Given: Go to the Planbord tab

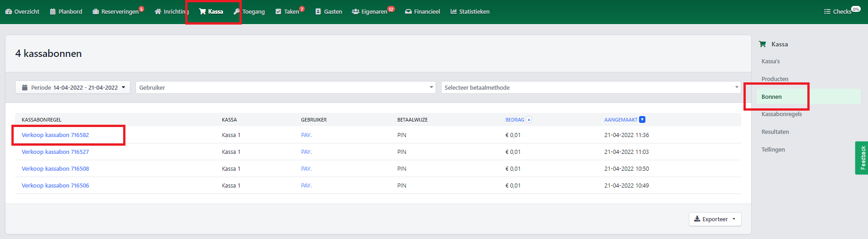Looking at the screenshot, I should point(66,11).
